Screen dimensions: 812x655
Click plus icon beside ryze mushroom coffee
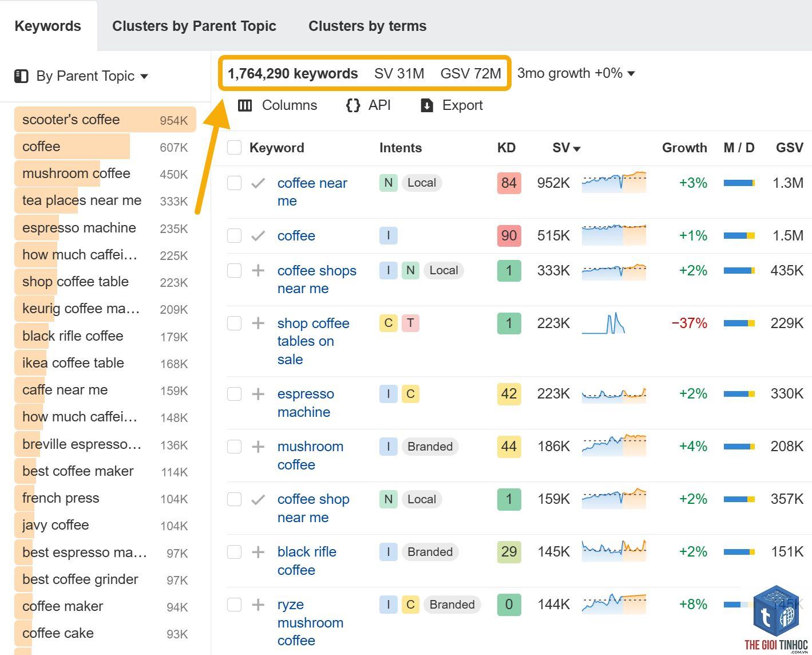[258, 605]
